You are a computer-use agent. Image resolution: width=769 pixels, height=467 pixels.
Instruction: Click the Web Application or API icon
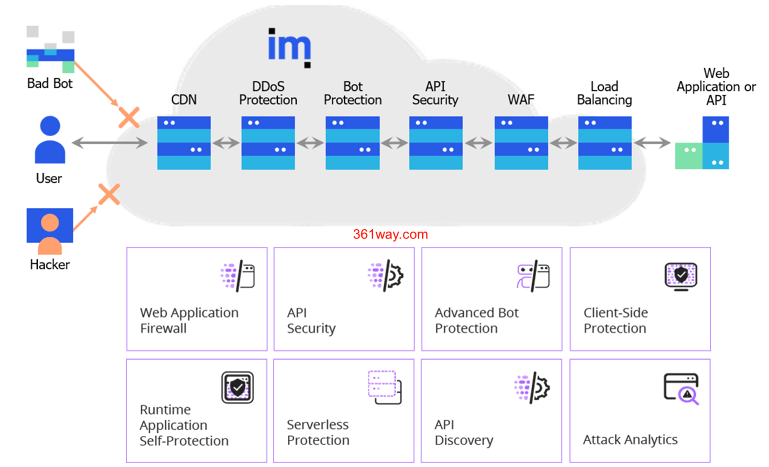point(703,142)
